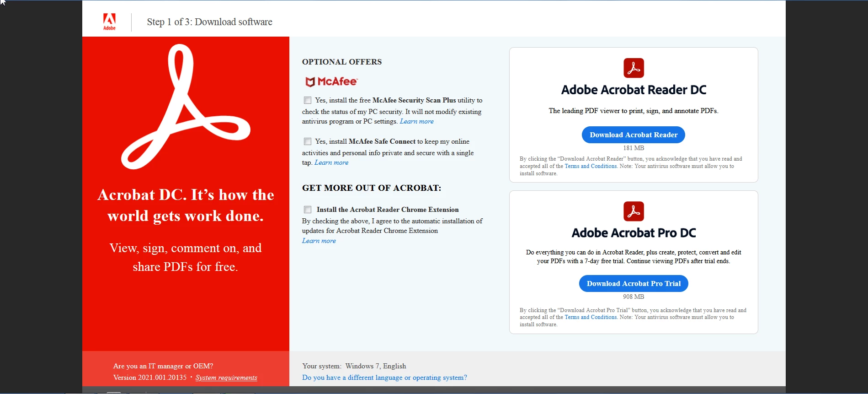Enable the McAfee Security Scan Plus checkbox
The height and width of the screenshot is (394, 868).
(308, 100)
